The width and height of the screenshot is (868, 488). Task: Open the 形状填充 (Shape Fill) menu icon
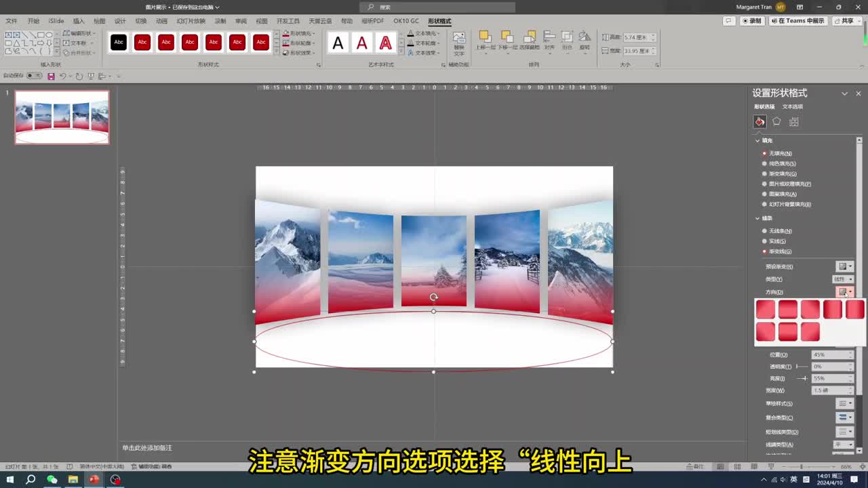tap(285, 34)
